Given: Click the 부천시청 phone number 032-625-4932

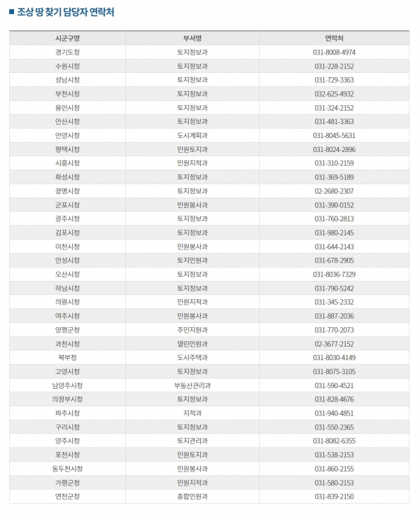Looking at the screenshot, I should click(334, 94).
